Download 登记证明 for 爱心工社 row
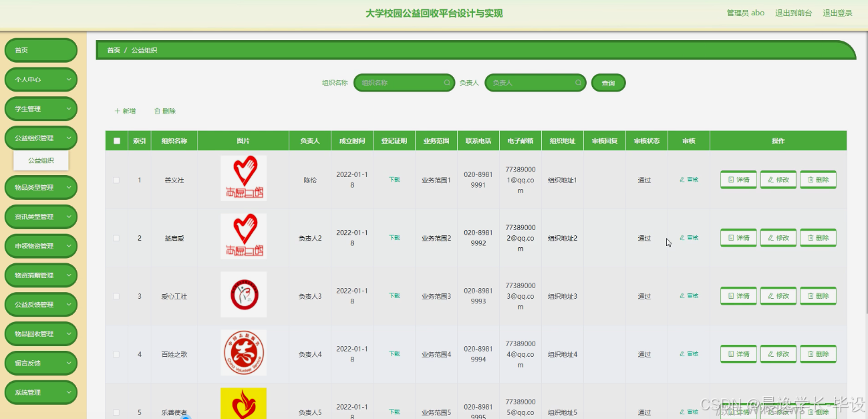The height and width of the screenshot is (419, 868). (x=394, y=296)
